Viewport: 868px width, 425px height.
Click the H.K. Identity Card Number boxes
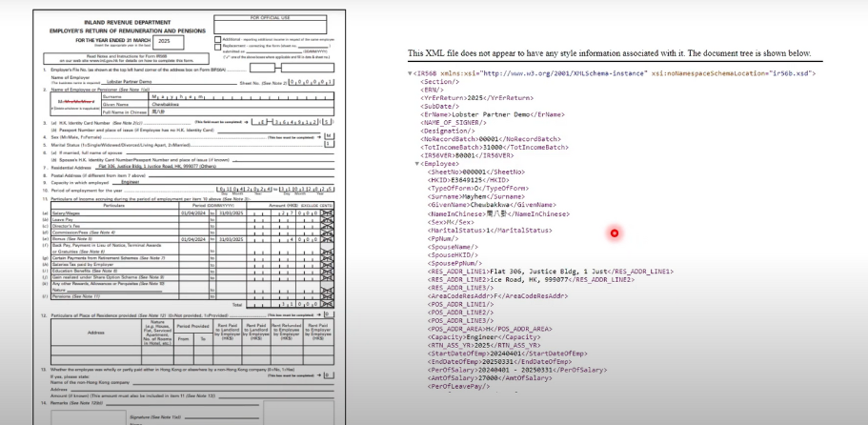(293, 122)
